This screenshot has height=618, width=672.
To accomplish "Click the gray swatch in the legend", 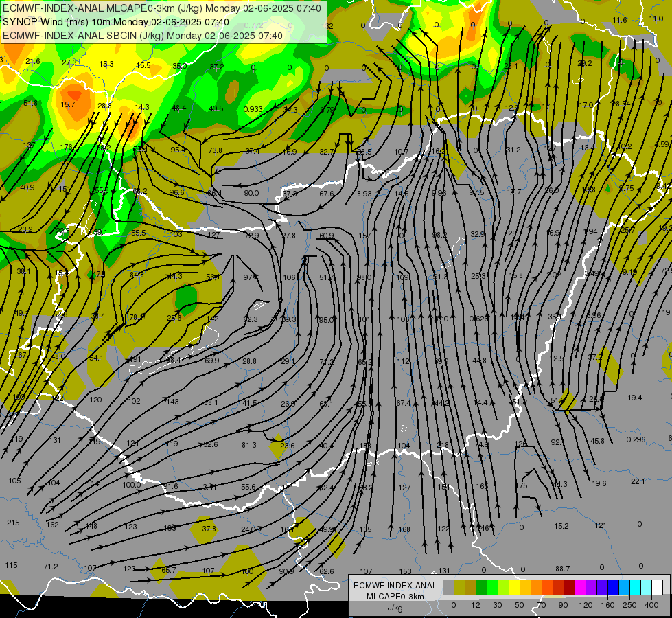I will click(x=449, y=587).
